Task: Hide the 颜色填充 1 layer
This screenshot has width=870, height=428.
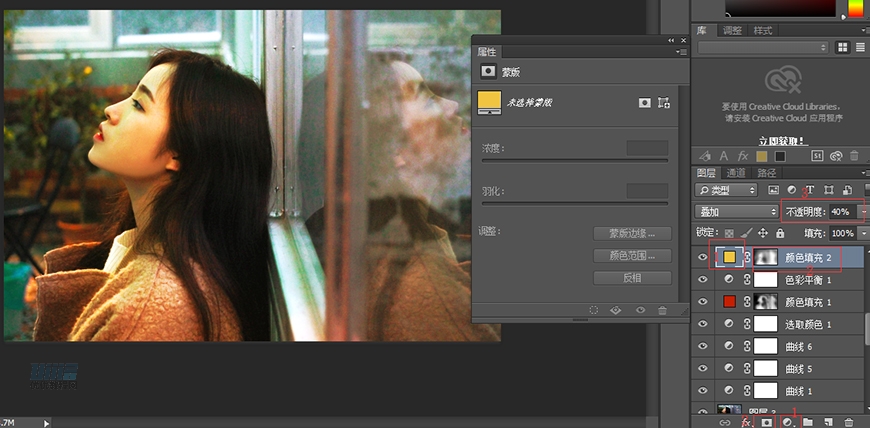Action: tap(703, 301)
